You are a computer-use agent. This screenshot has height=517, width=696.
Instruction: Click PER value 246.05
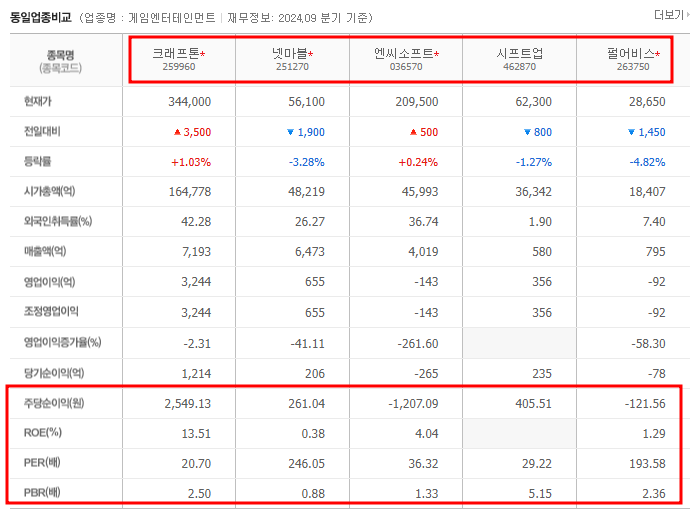[306, 464]
